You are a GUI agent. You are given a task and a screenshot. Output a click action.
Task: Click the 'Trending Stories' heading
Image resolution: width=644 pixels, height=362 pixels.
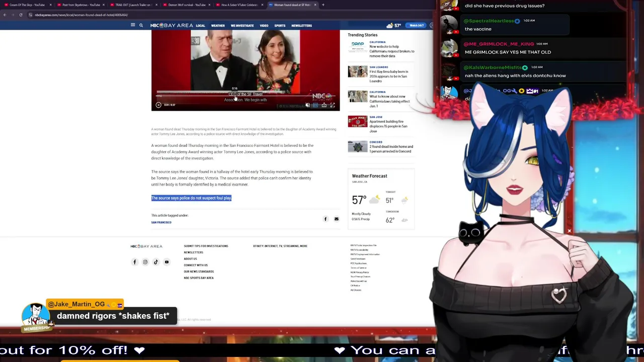click(362, 35)
